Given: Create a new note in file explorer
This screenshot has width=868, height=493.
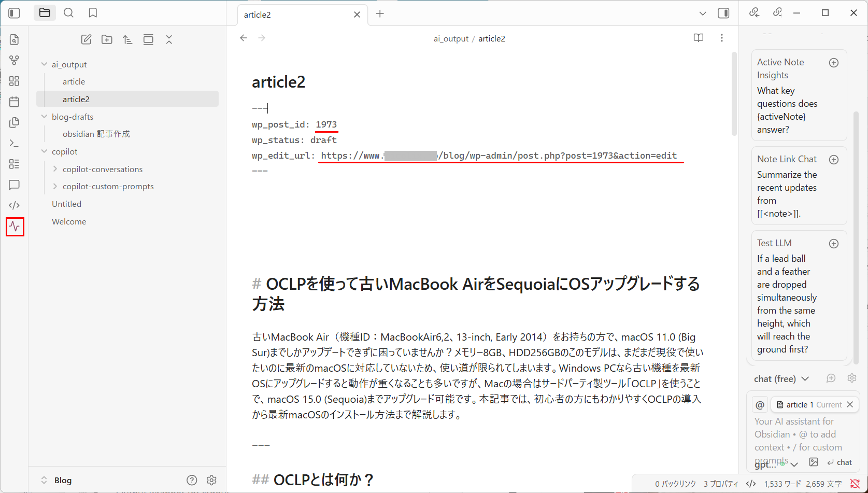Looking at the screenshot, I should (x=86, y=39).
